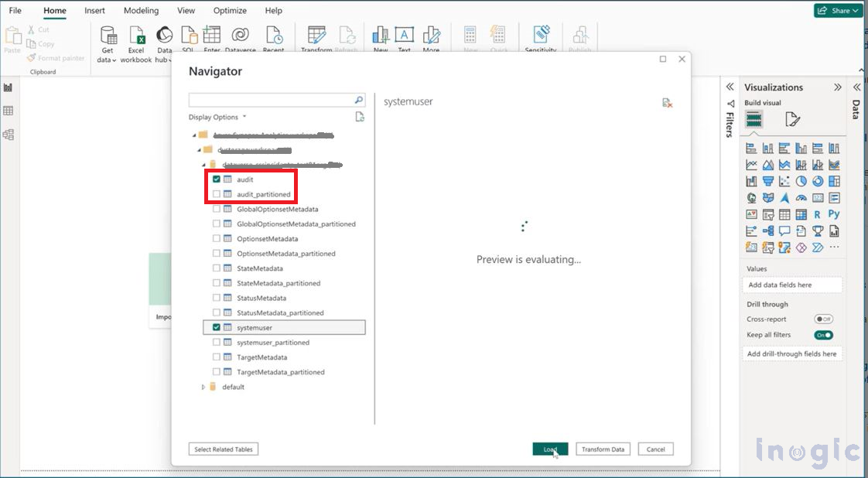Choose the Scatter chart visual

click(x=784, y=181)
